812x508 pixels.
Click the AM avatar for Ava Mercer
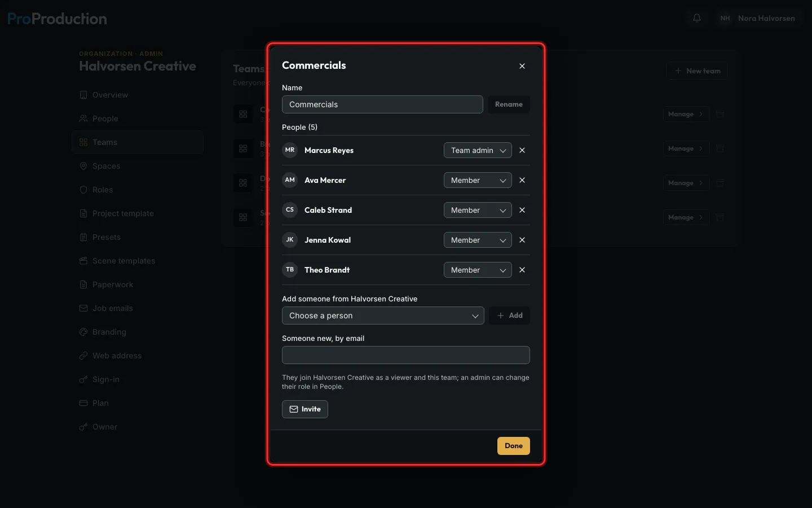[290, 180]
